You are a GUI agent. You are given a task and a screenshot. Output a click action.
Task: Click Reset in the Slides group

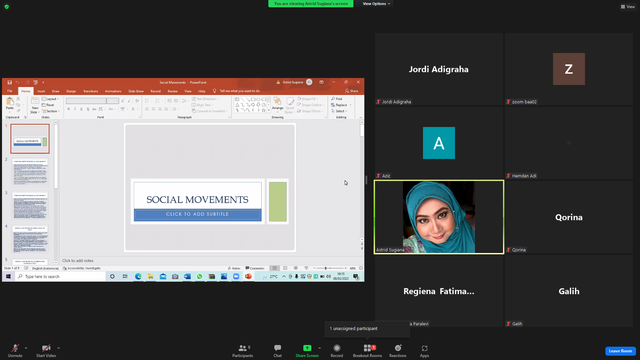tap(48, 105)
